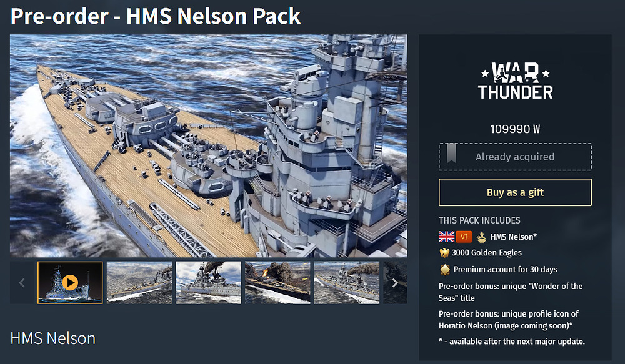The width and height of the screenshot is (625, 364).
Task: Click the Buy as a gift button
Action: coord(515,192)
